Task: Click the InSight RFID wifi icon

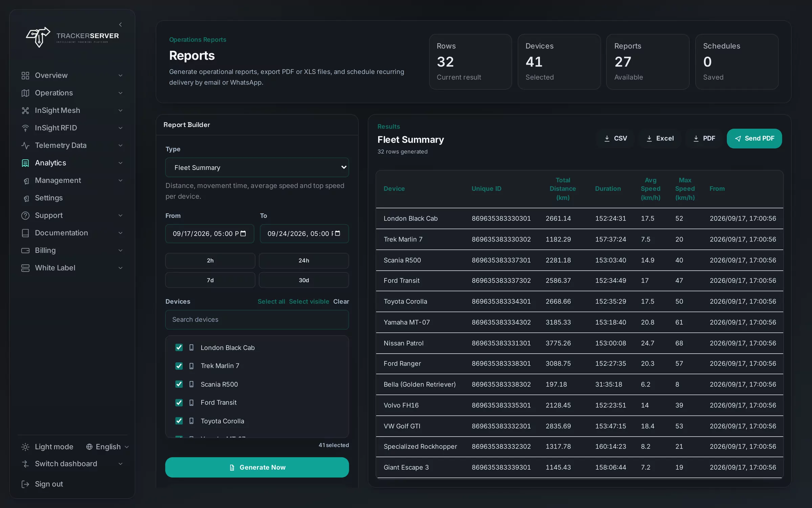Action: coord(25,128)
